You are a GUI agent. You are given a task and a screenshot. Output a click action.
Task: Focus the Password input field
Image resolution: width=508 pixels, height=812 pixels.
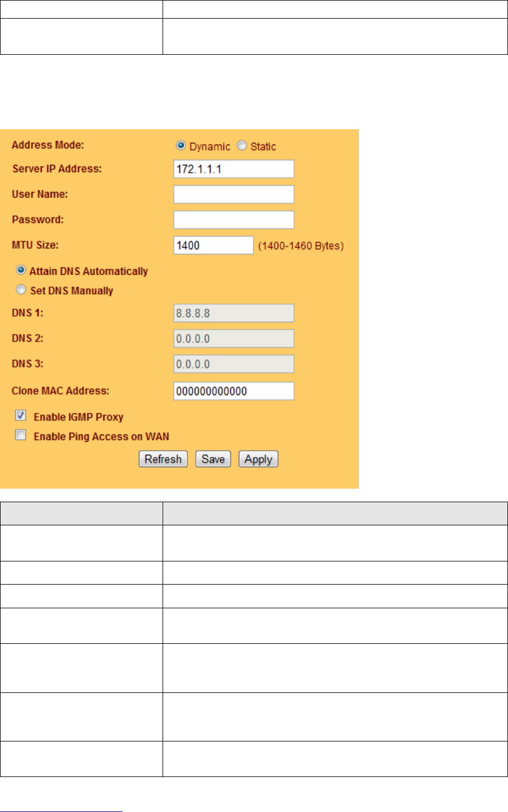234,220
